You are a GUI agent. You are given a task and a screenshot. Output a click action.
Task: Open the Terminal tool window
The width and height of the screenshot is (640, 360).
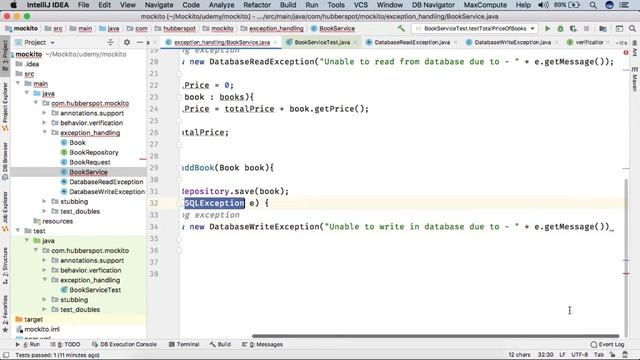pos(184,344)
